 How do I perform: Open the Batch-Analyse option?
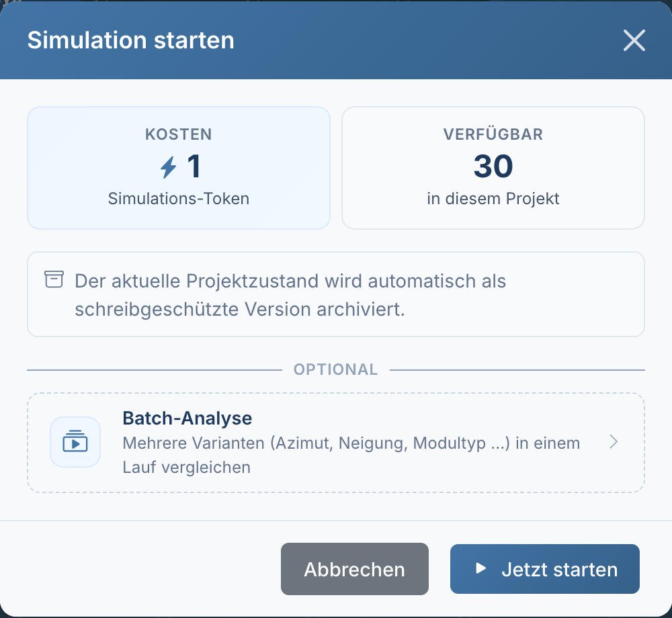point(335,443)
